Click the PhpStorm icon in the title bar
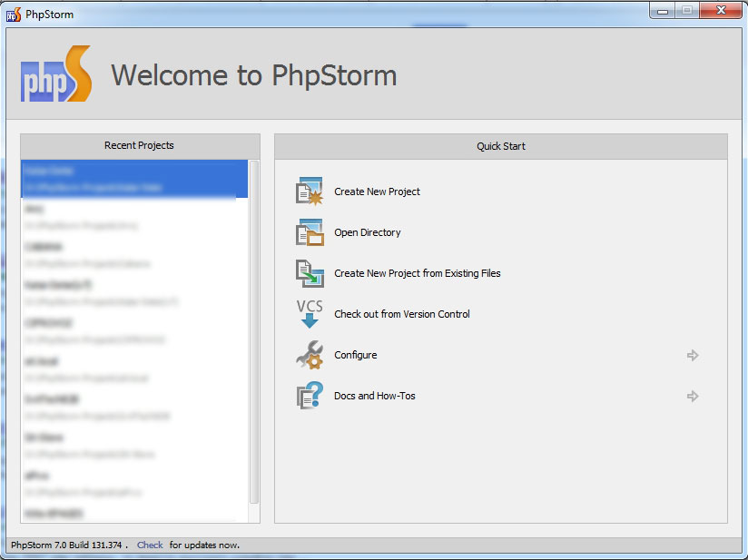The image size is (748, 560). click(14, 15)
